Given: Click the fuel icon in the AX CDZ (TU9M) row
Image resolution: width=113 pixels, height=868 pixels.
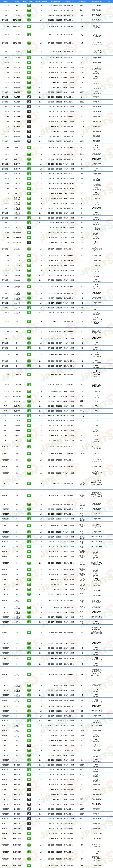Looking at the screenshot, I should [29, 10].
